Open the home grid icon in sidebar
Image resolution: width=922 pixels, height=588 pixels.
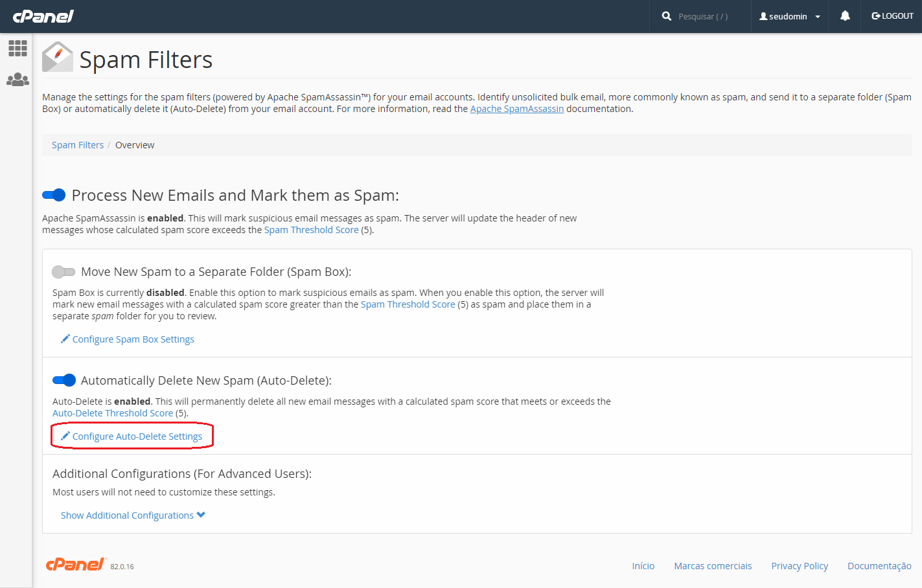(17, 48)
